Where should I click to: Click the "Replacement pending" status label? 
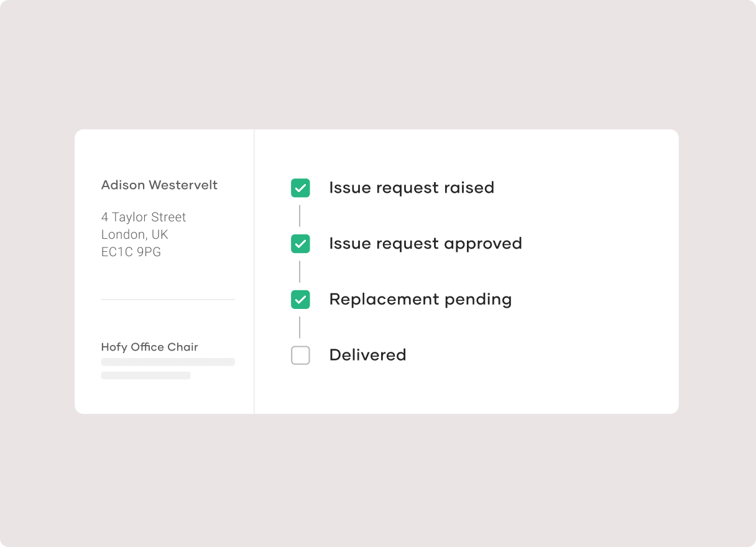[420, 300]
